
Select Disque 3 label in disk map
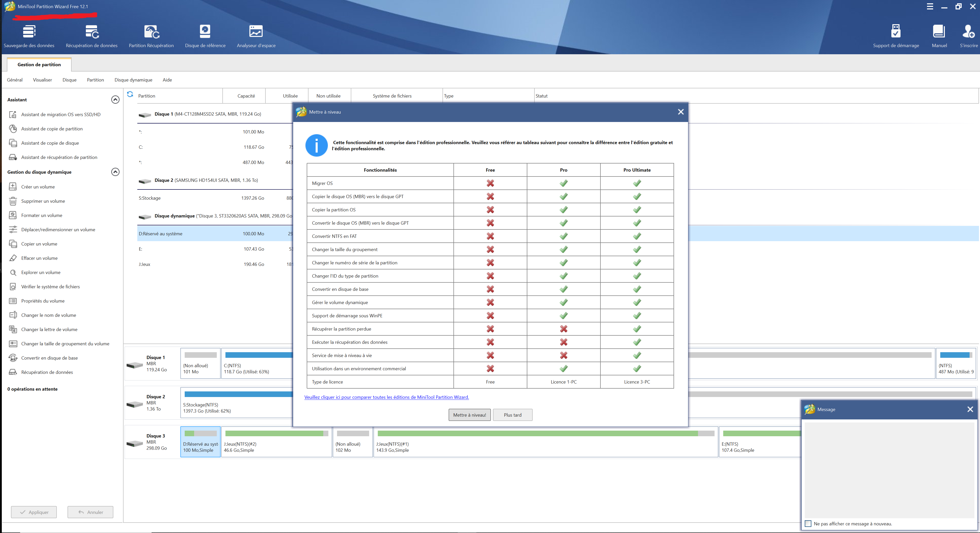[152, 442]
